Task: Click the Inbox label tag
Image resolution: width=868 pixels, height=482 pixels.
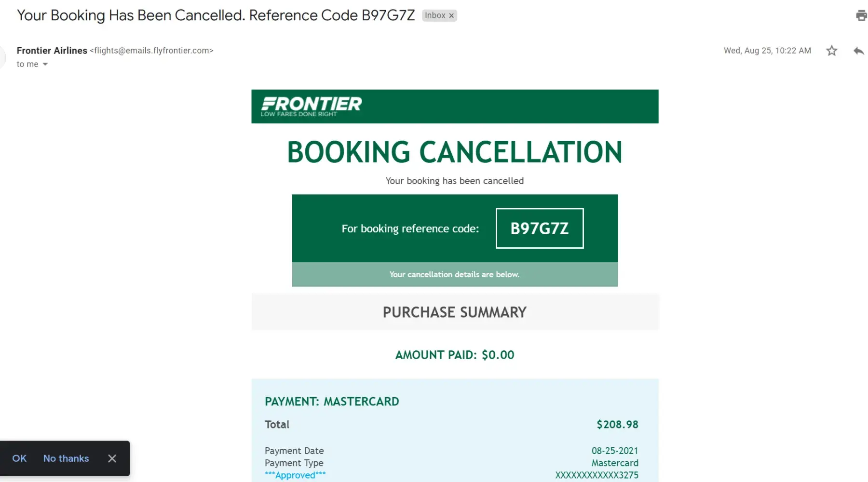Action: (x=434, y=15)
